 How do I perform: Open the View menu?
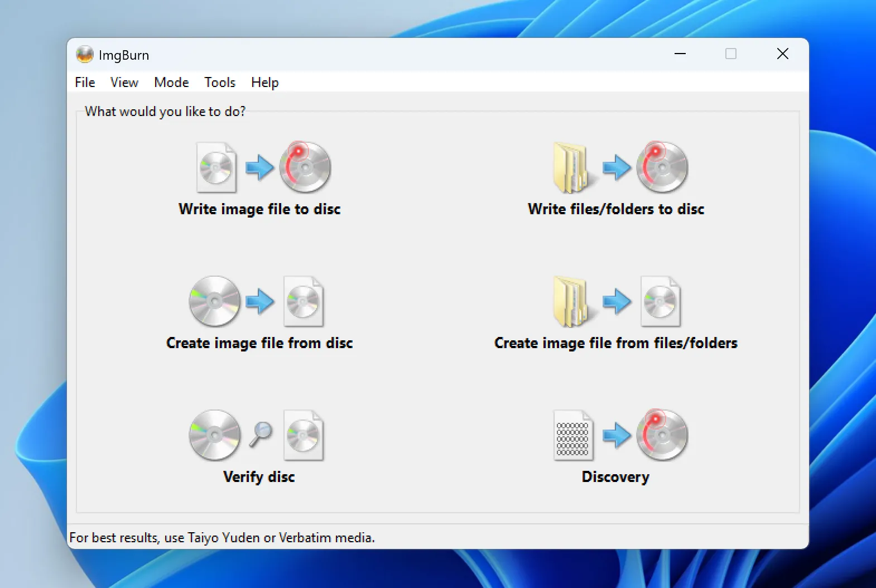point(124,83)
